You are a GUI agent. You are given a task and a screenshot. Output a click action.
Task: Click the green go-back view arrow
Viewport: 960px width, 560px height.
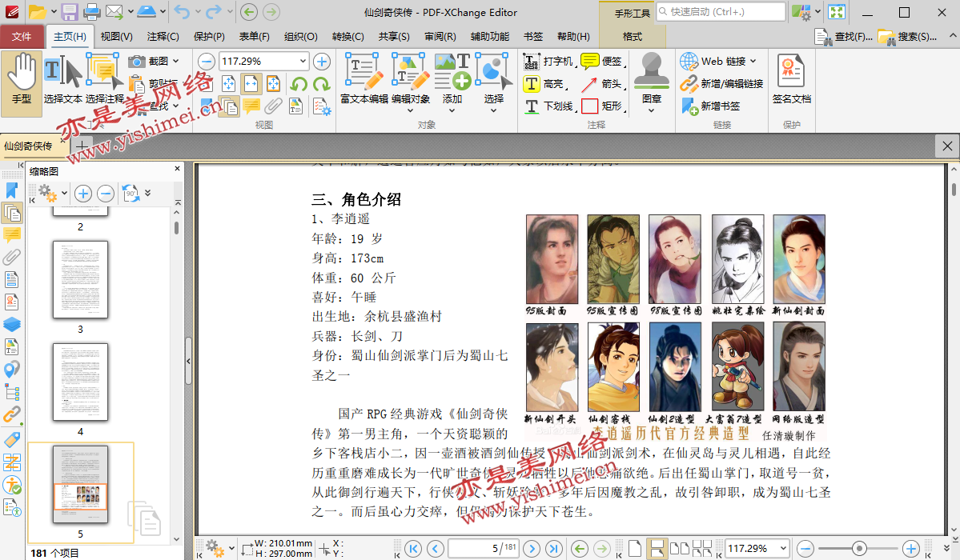580,548
